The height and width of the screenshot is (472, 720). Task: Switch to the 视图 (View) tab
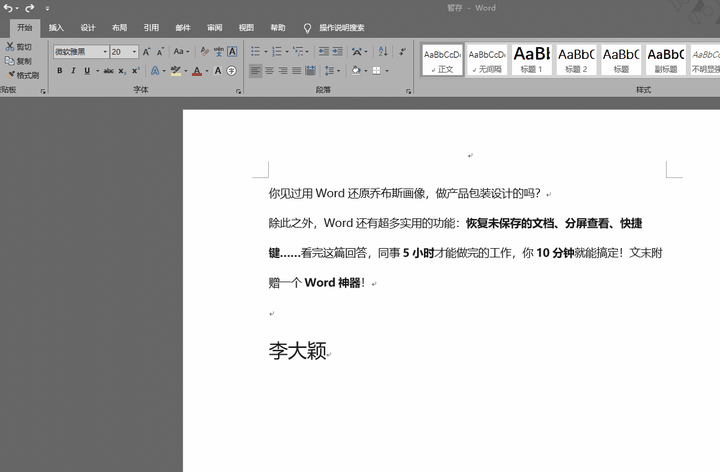tap(246, 28)
